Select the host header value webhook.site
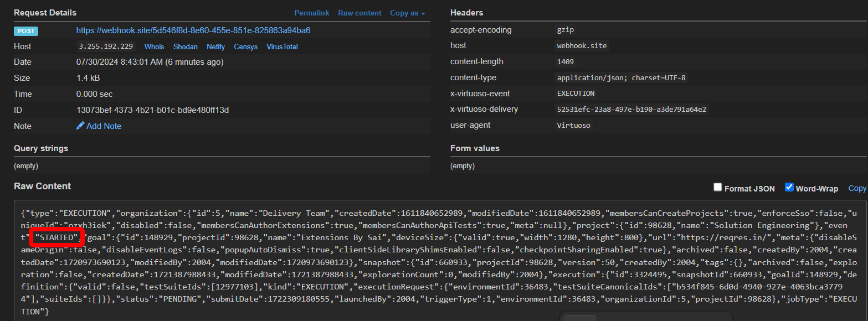Image resolution: width=868 pixels, height=321 pixels. [x=582, y=46]
